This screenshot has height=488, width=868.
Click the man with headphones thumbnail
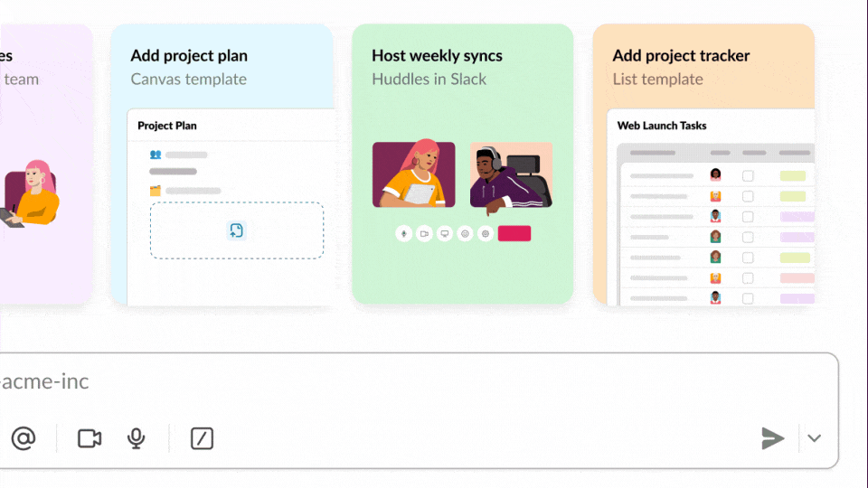click(x=511, y=176)
